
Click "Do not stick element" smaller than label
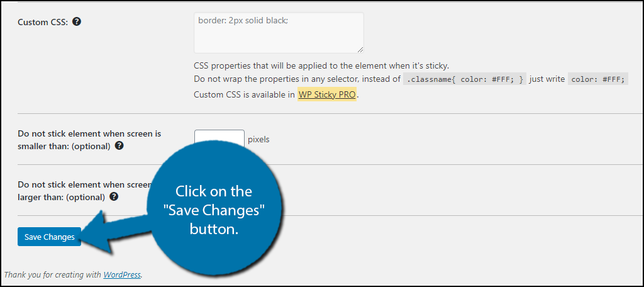pyautogui.click(x=89, y=140)
